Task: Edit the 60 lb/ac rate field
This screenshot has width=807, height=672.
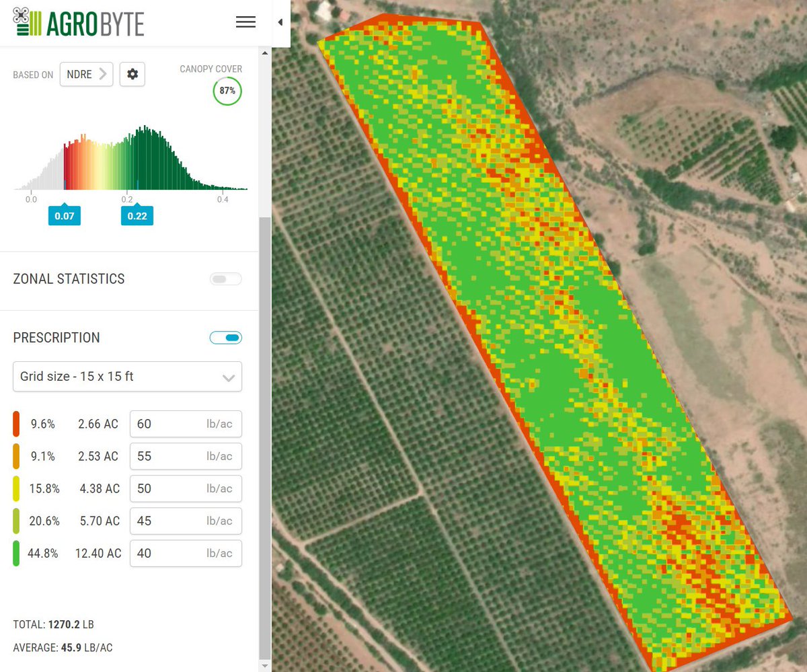Action: coord(186,424)
